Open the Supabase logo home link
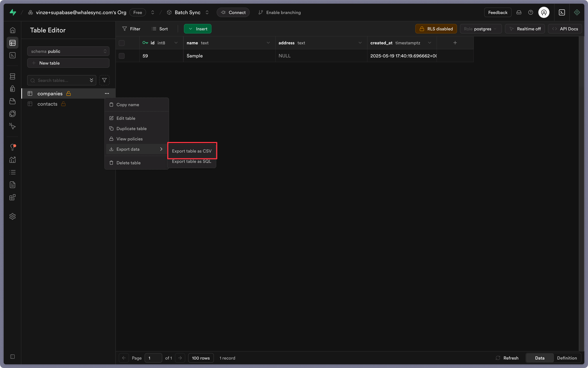Image resolution: width=588 pixels, height=368 pixels. [x=13, y=12]
